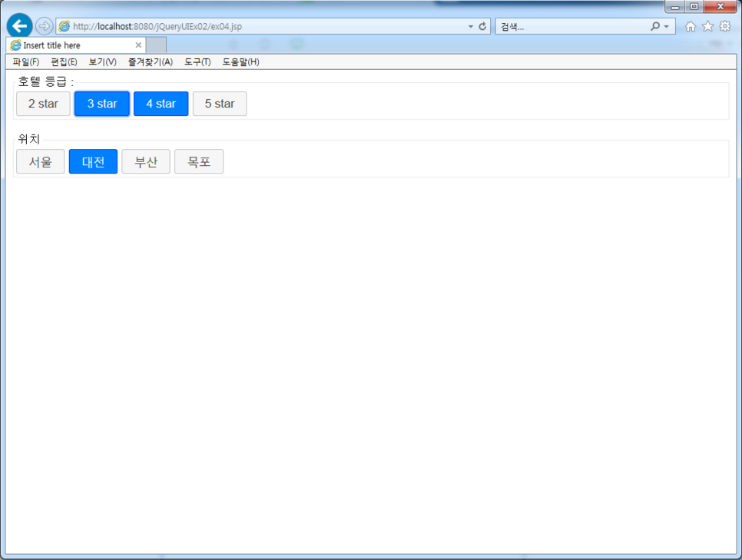
Task: Open the 보기(V) menu
Action: (x=103, y=62)
